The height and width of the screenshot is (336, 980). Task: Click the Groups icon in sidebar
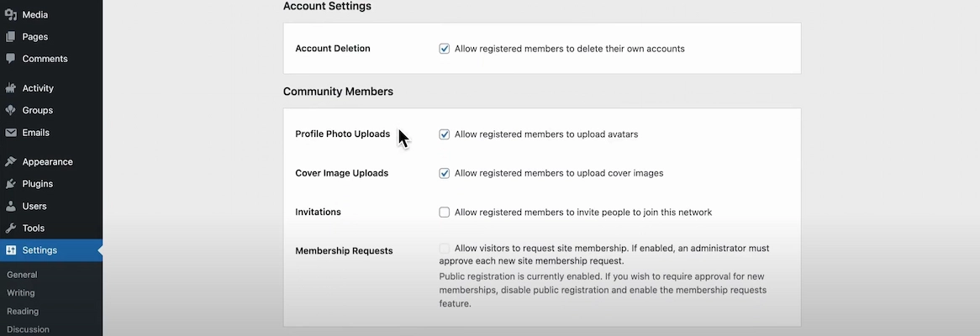point(11,110)
